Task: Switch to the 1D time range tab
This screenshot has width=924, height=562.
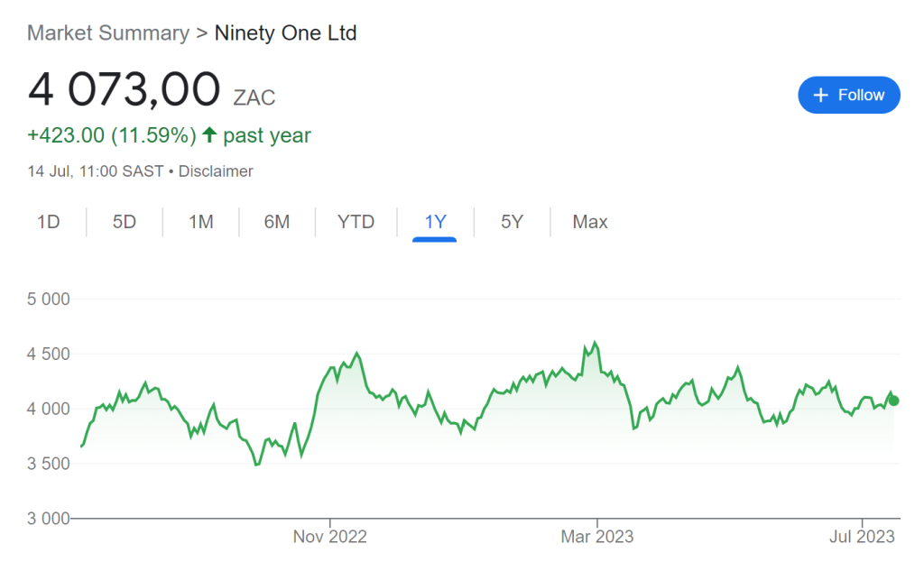Action: (49, 222)
